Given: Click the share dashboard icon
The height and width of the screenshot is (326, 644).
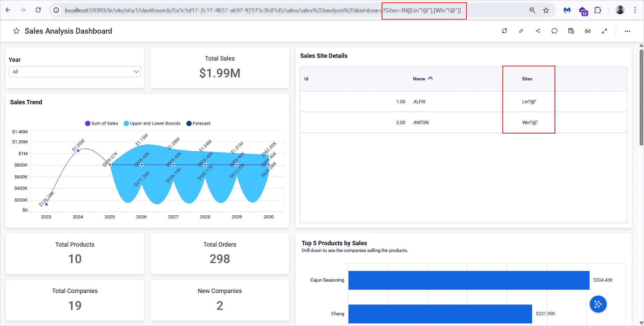Looking at the screenshot, I should (538, 31).
